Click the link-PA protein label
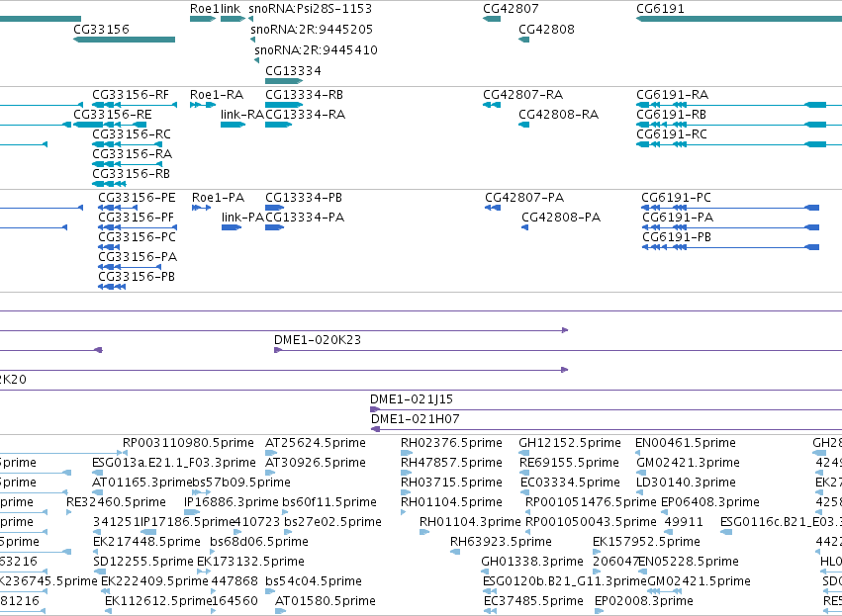This screenshot has width=842, height=616. (x=242, y=218)
